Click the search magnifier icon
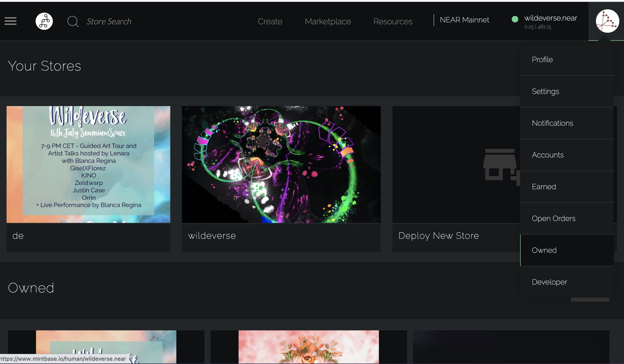 (x=73, y=21)
